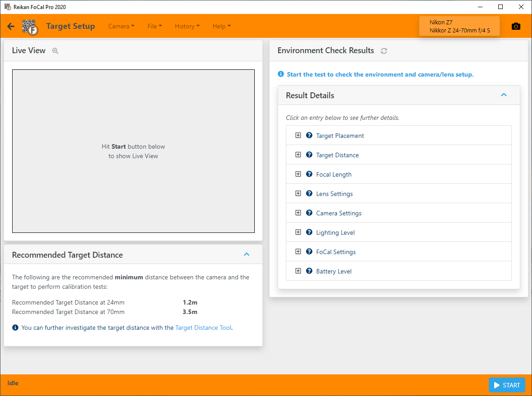Expand the Camera Settings entry
Viewport: 532px width, 396px height.
298,213
